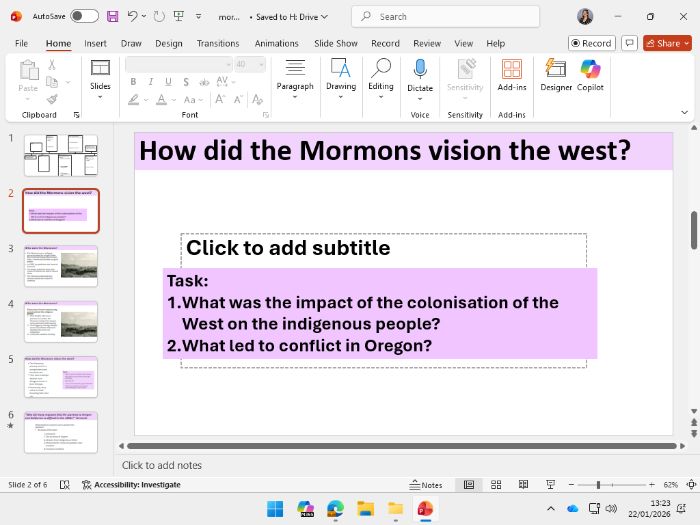Open the Insert tab
Viewport: 700px width, 525px height.
point(95,43)
